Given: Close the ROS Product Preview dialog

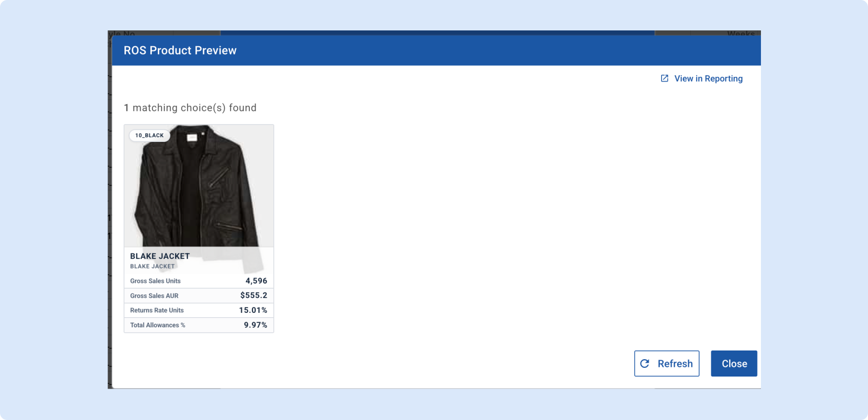Looking at the screenshot, I should click(x=734, y=364).
